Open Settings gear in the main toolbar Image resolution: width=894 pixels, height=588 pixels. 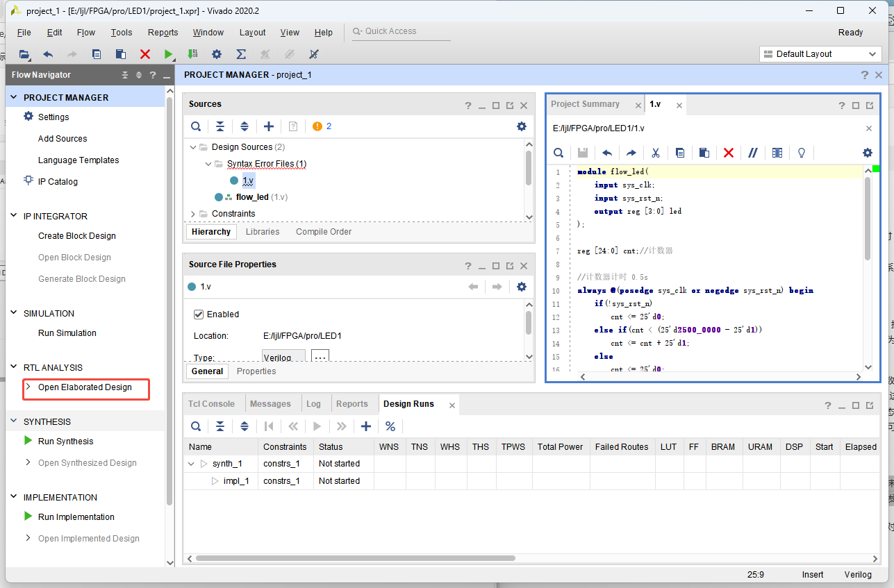(217, 54)
